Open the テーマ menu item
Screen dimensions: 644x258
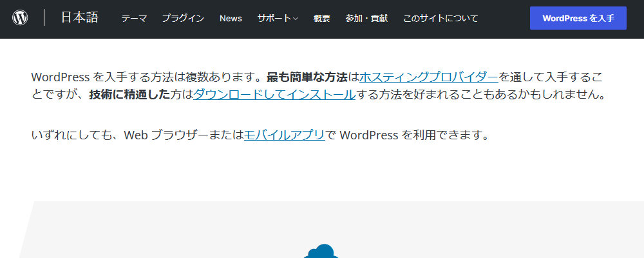[134, 18]
